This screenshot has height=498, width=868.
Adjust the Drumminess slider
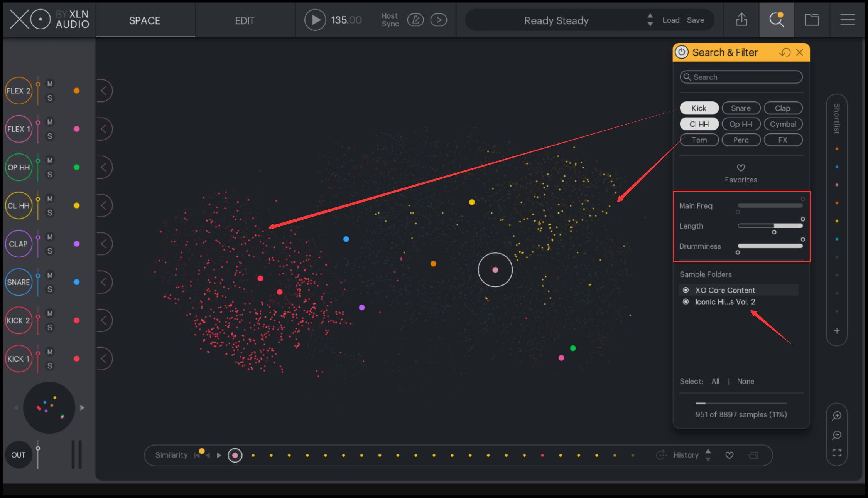point(770,246)
